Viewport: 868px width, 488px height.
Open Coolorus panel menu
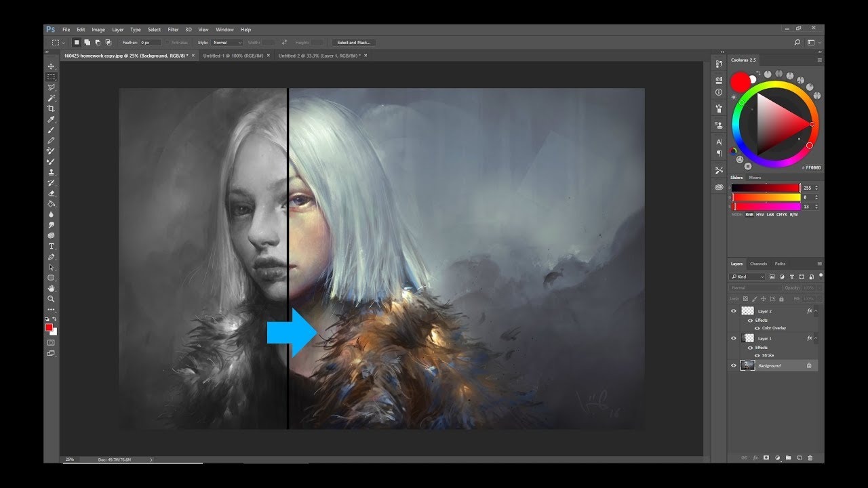(x=819, y=60)
